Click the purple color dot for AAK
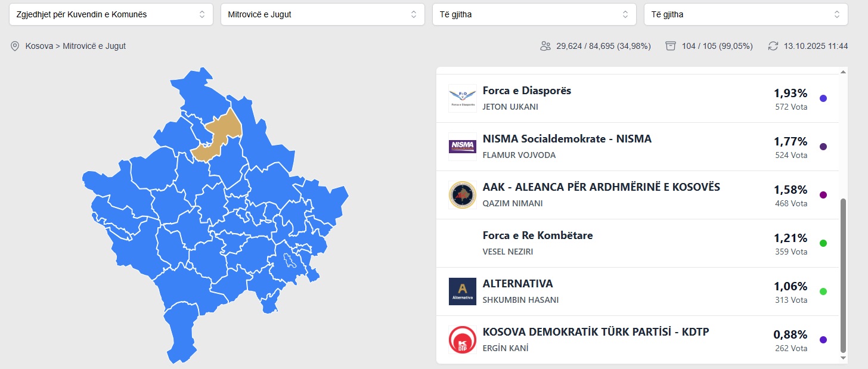868x369 pixels. coord(823,195)
